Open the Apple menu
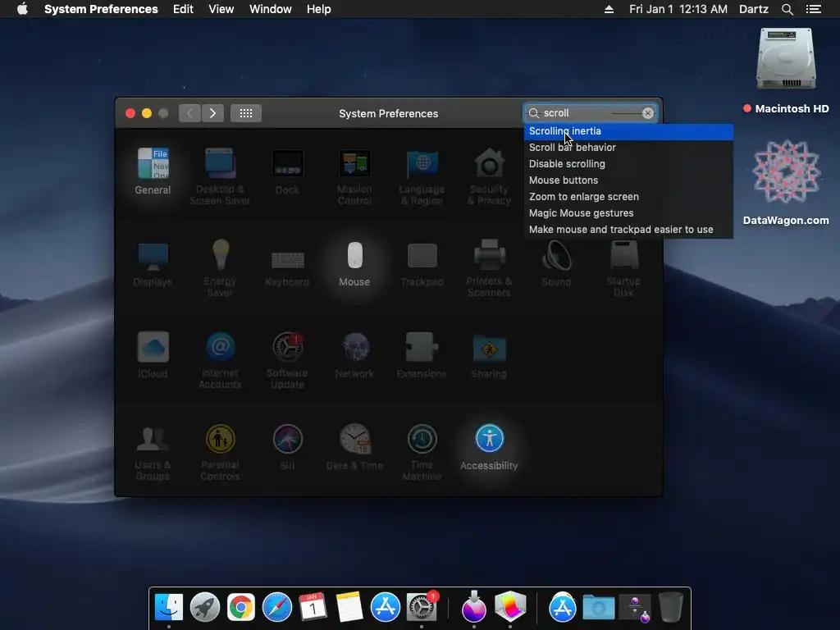The height and width of the screenshot is (630, 840). coord(22,9)
